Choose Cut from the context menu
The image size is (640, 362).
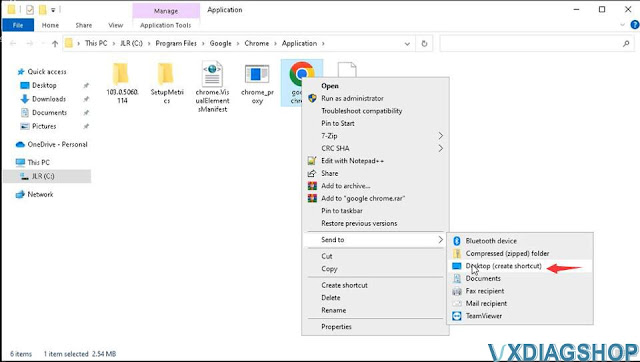pyautogui.click(x=327, y=256)
